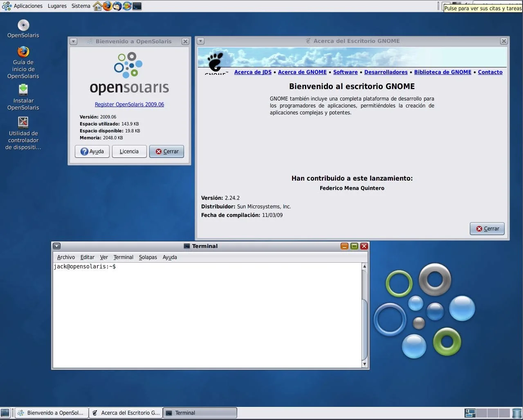Click the Terminal scrollbar down arrow
523x420 pixels.
click(x=364, y=364)
